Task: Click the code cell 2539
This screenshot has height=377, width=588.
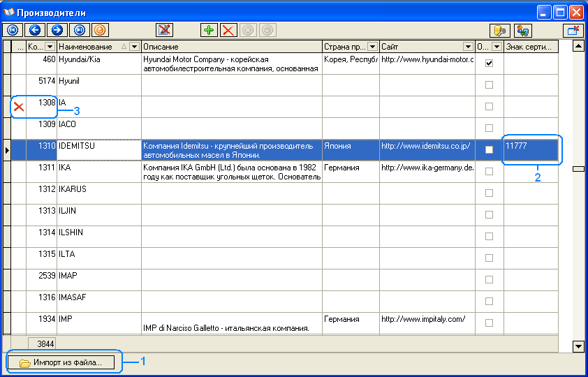Action: point(41,279)
